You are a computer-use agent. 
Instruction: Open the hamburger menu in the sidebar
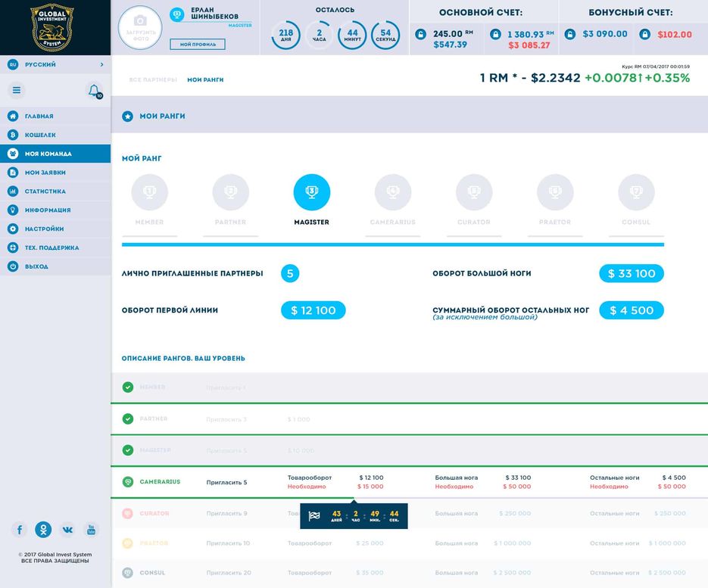coord(17,90)
